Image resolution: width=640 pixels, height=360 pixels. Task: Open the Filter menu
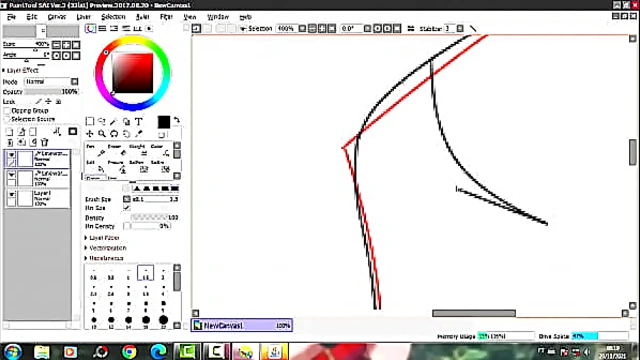tap(166, 17)
